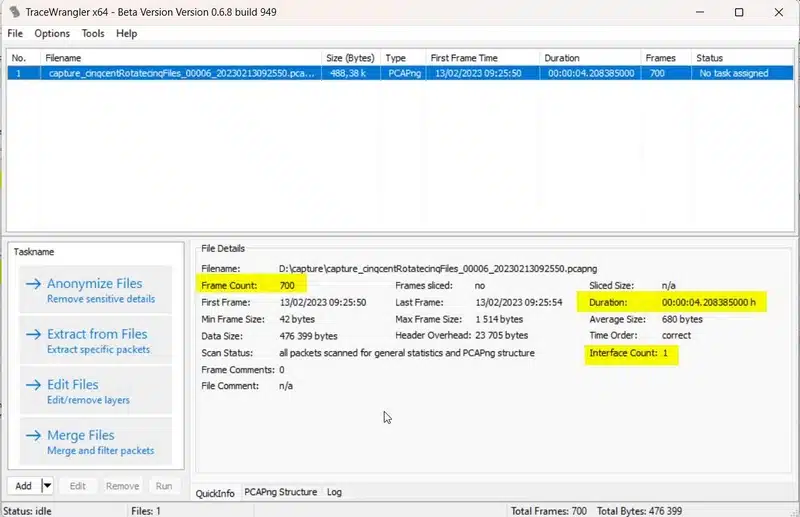800x517 pixels.
Task: Click the Add button
Action: tap(23, 485)
